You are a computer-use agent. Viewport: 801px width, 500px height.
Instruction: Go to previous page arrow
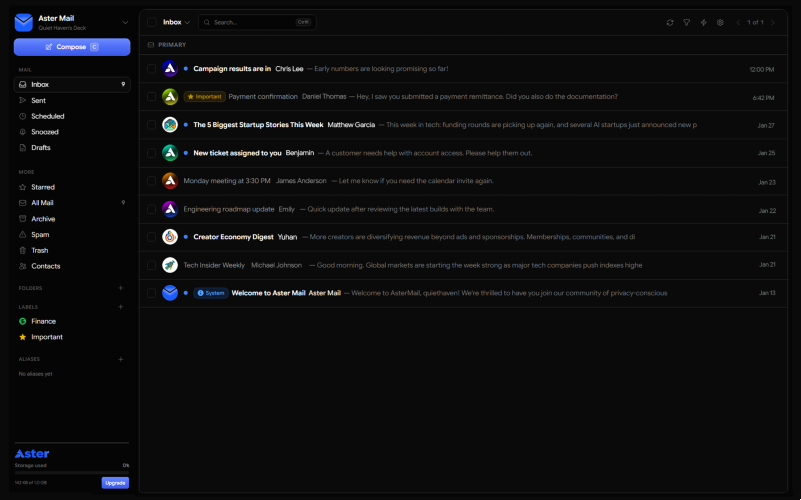738,22
